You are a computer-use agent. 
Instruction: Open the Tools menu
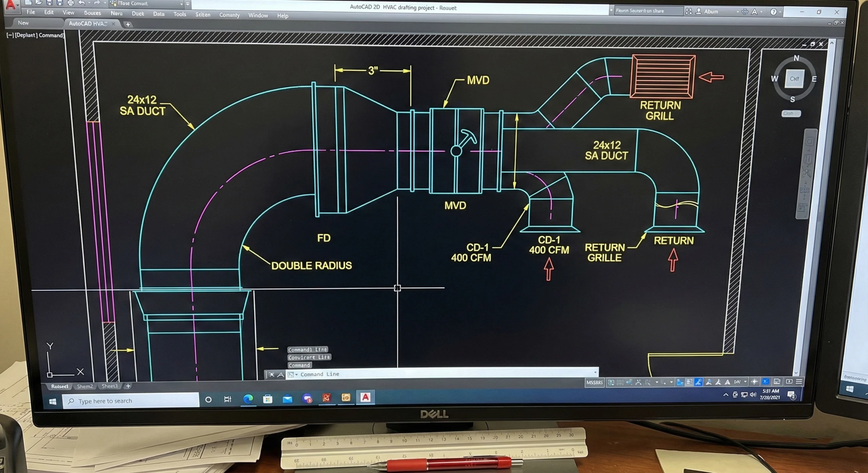(179, 14)
